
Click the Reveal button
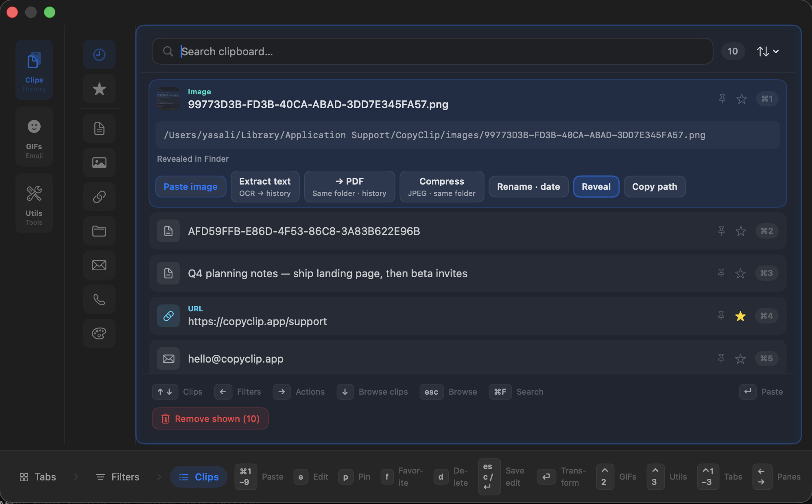(596, 187)
